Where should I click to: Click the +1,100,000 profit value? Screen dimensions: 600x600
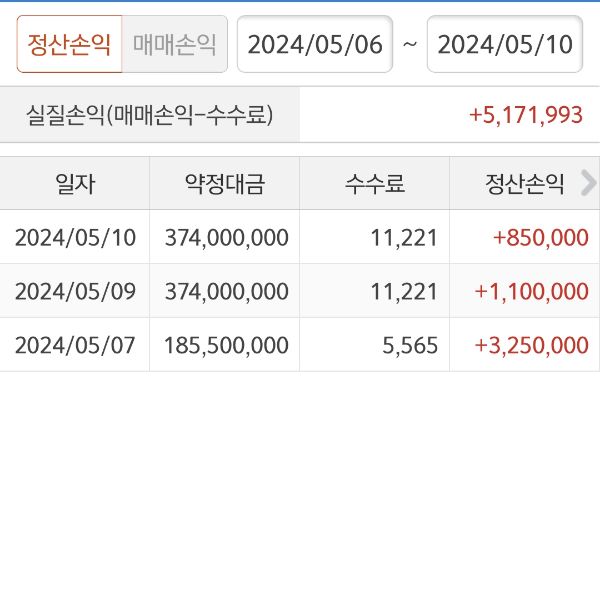click(531, 291)
